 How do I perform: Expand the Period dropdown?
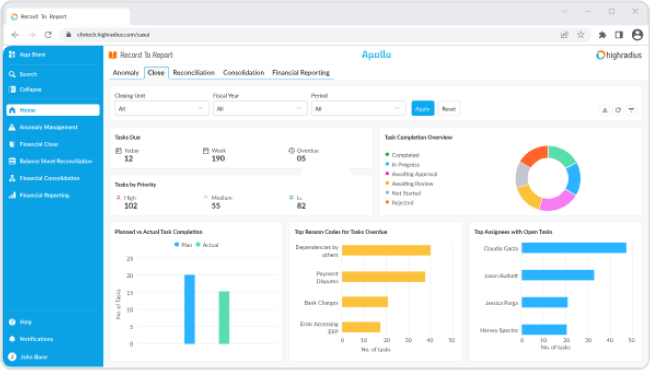[x=358, y=109]
